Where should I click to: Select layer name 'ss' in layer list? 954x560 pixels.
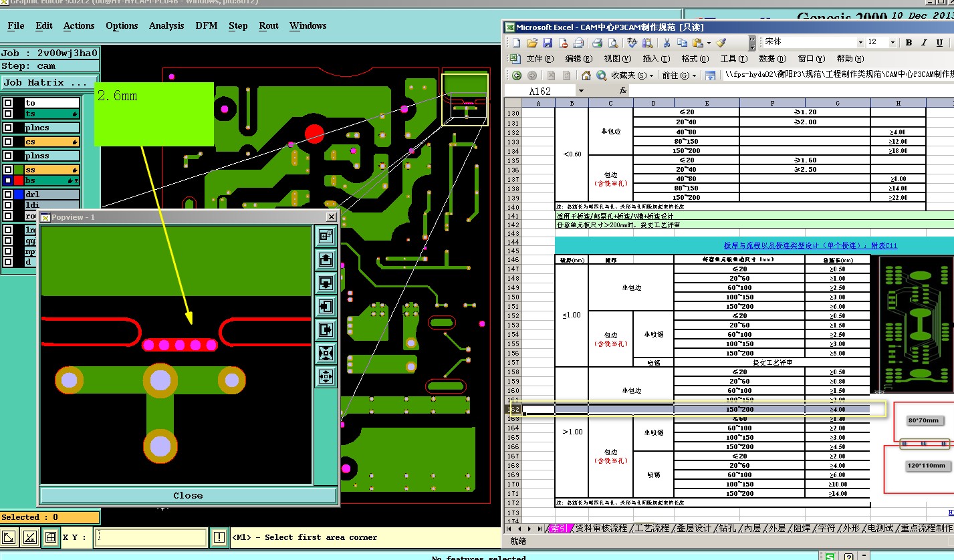pyautogui.click(x=52, y=170)
